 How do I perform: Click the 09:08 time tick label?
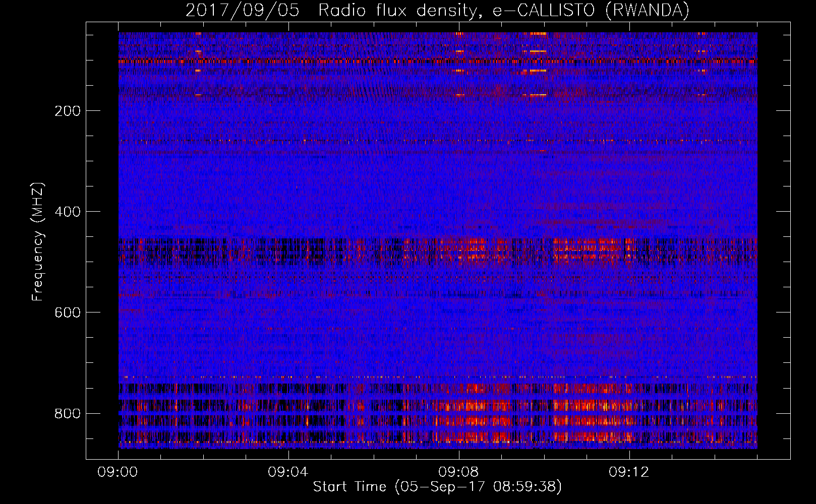(x=458, y=472)
